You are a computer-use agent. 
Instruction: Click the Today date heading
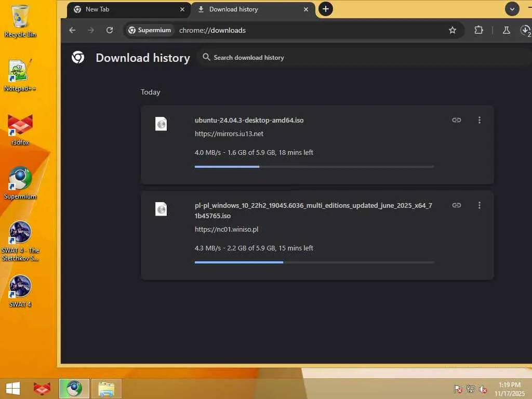coord(150,92)
